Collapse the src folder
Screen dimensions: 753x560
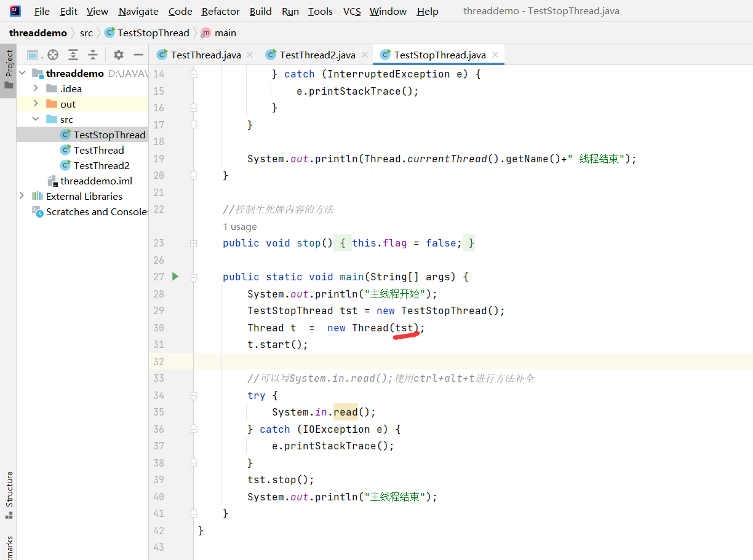pos(36,119)
